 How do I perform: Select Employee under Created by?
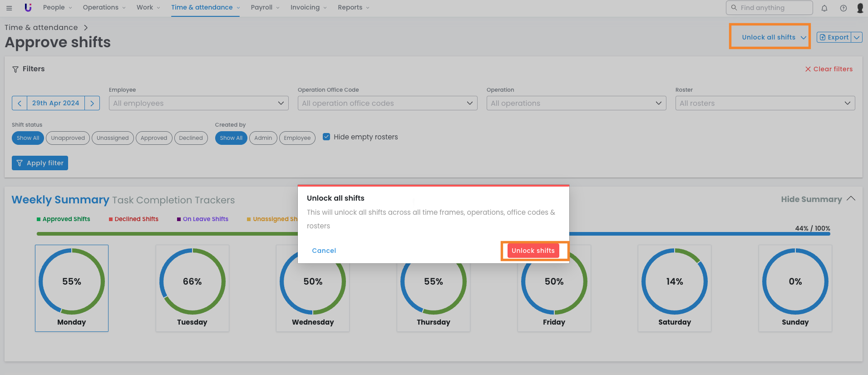(x=297, y=138)
